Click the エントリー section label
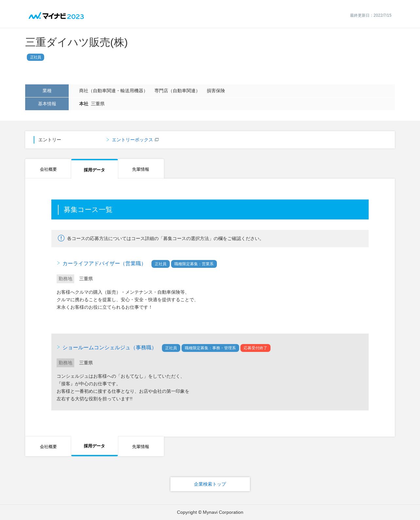Image resolution: width=420 pixels, height=520 pixels. [x=50, y=140]
